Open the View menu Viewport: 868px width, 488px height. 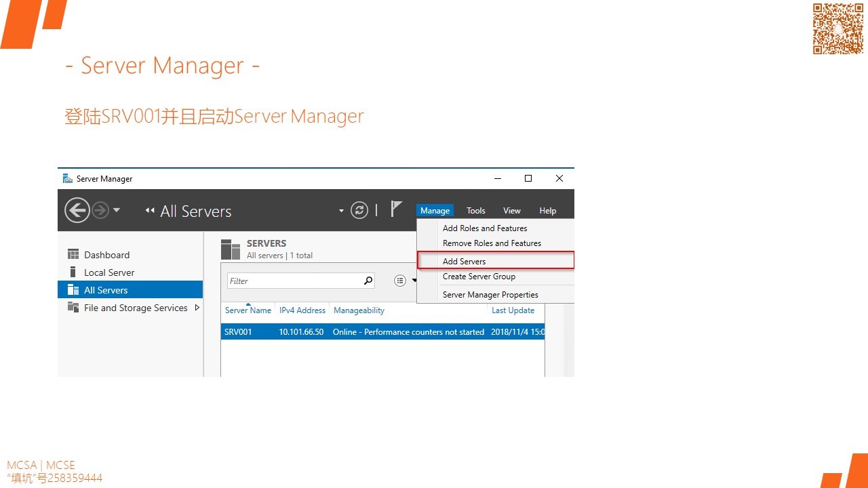(x=512, y=211)
